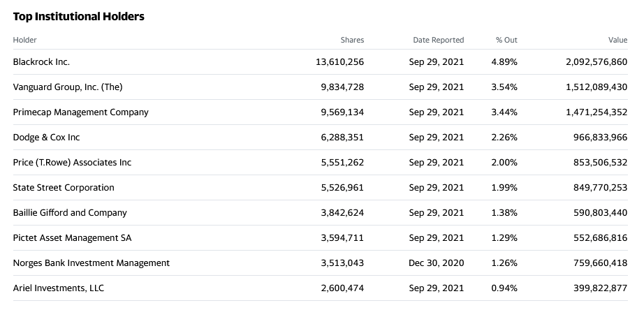Screen dimensions: 644x310
Task: Select the 2.26% out value
Action: click(x=504, y=137)
